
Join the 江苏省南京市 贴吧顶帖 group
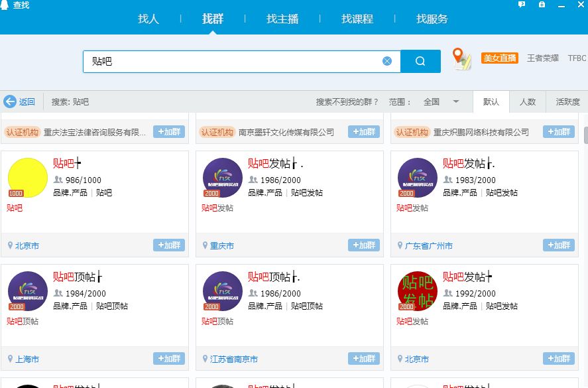364,358
